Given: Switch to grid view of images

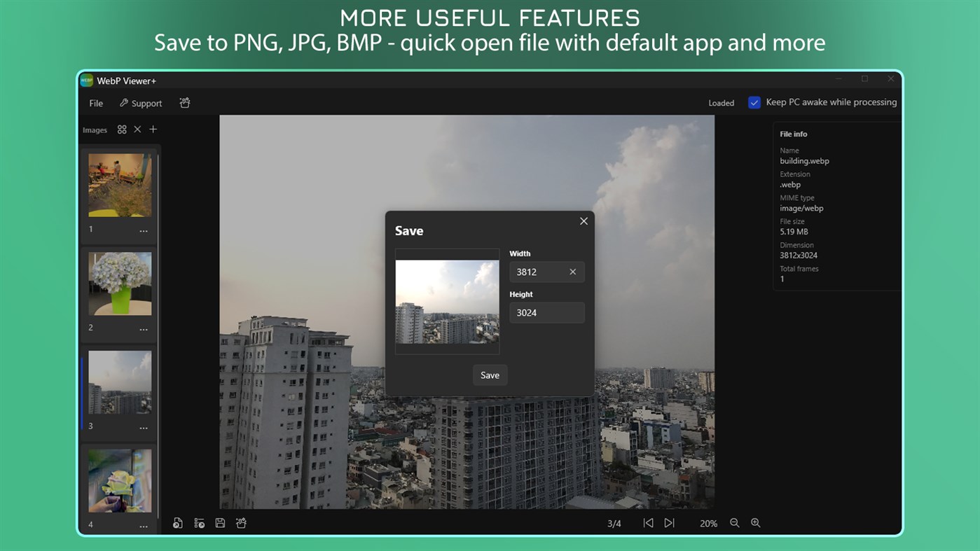Looking at the screenshot, I should pyautogui.click(x=122, y=129).
